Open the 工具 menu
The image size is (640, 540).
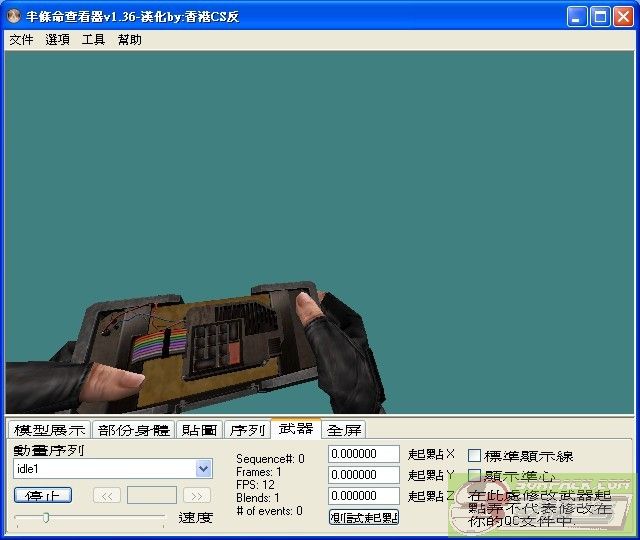pyautogui.click(x=93, y=40)
